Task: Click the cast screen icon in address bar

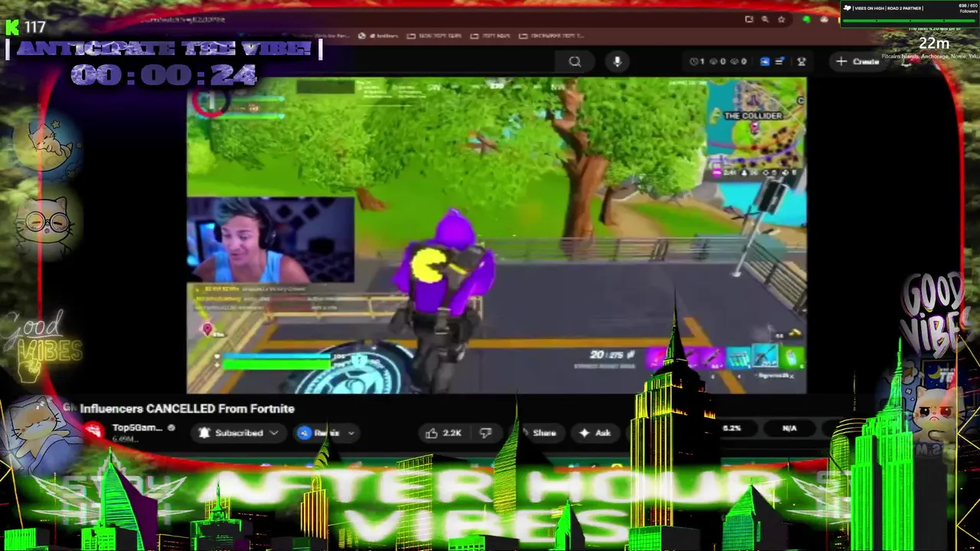Action: pos(749,19)
